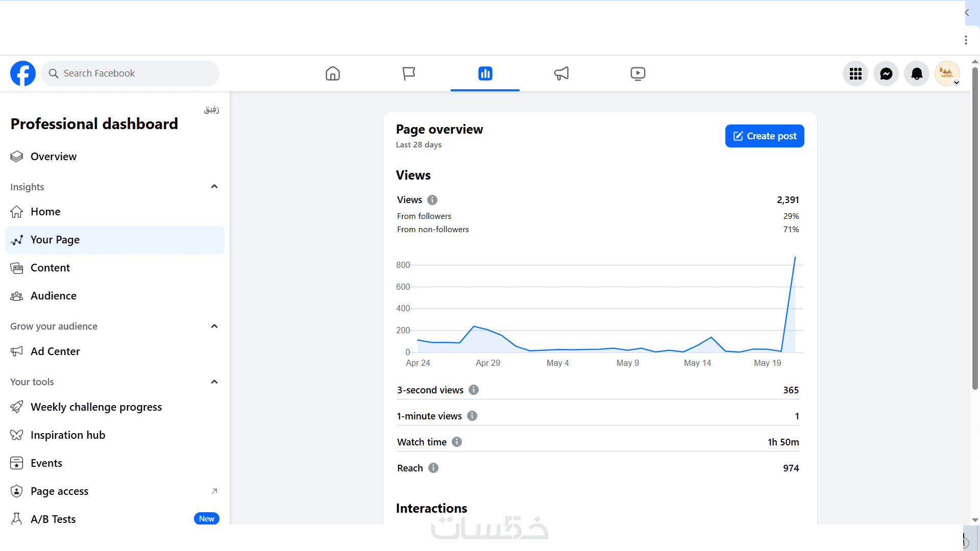The image size is (980, 551).
Task: Click the page vertical scrollbar
Action: (975, 230)
